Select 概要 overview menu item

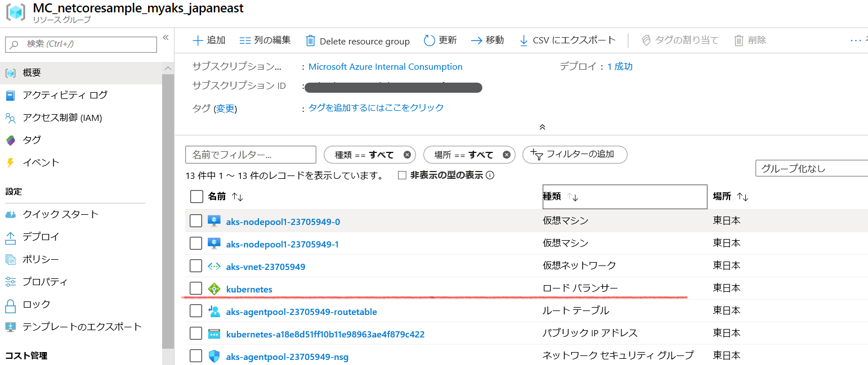(x=81, y=73)
